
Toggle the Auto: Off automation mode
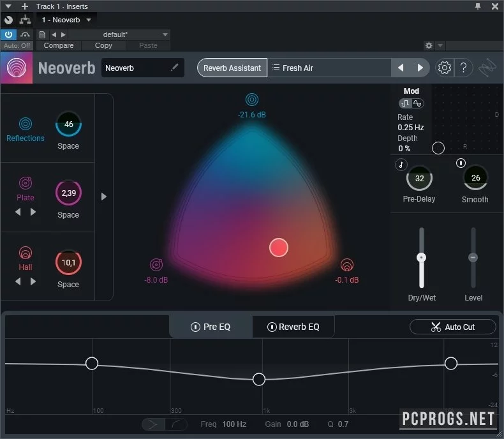click(17, 46)
